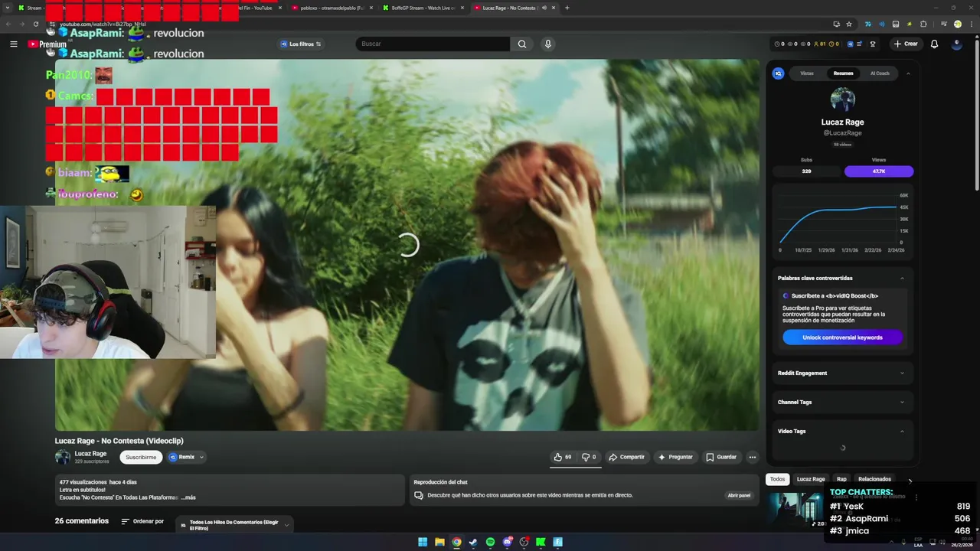
Task: Click Guardar button
Action: tap(721, 457)
